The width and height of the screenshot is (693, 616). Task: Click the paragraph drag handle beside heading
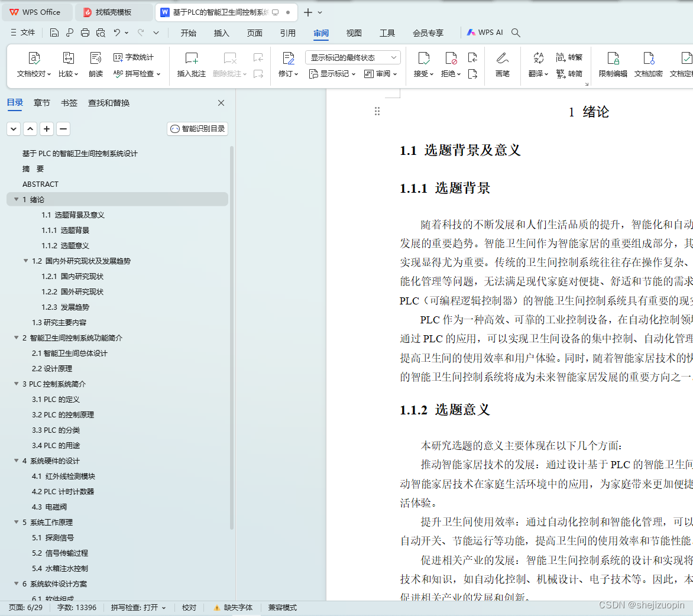[377, 111]
